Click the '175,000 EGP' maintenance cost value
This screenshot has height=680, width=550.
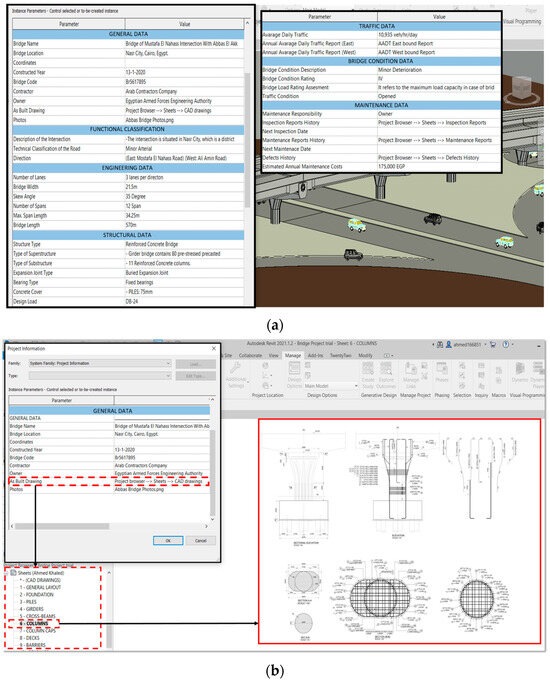click(x=392, y=167)
